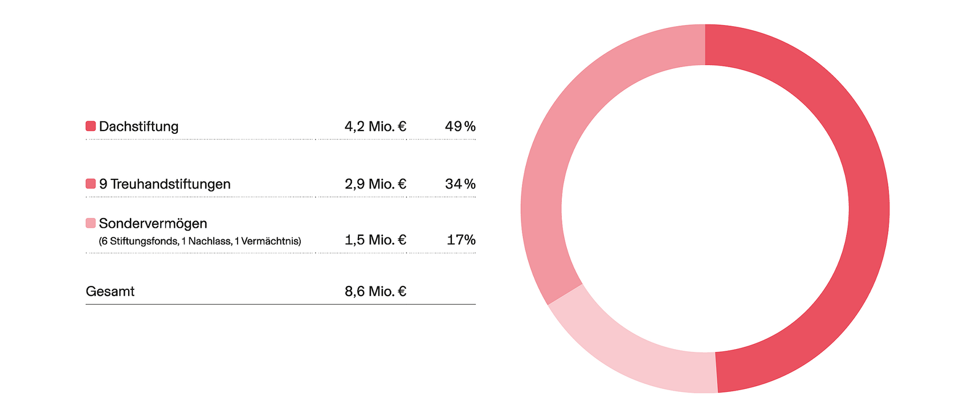Click the 8,6 Mio. € total amount
Image resolution: width=980 pixels, height=418 pixels.
tap(375, 292)
